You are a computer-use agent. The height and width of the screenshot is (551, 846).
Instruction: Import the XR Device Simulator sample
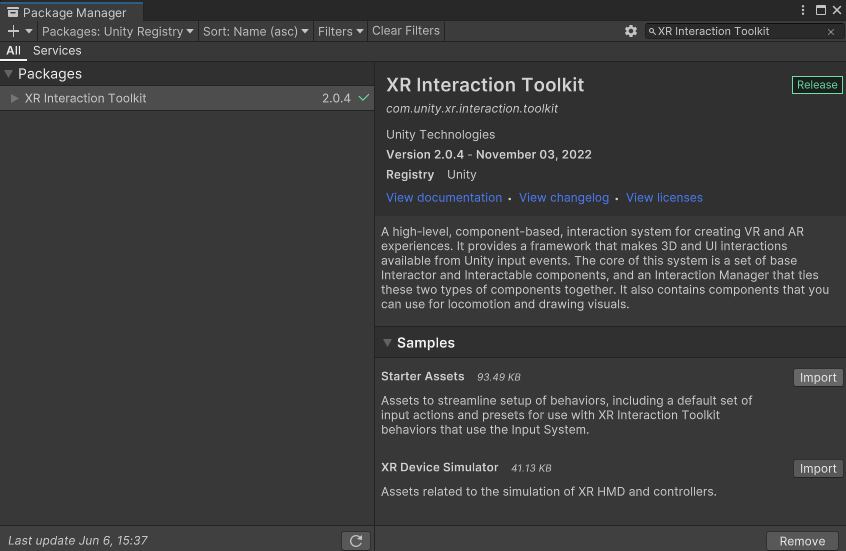(x=818, y=468)
